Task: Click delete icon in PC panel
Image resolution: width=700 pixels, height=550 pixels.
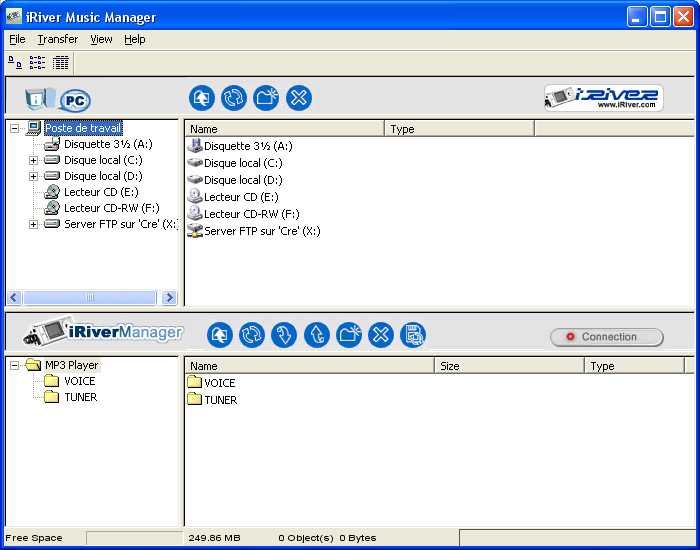Action: (x=299, y=98)
